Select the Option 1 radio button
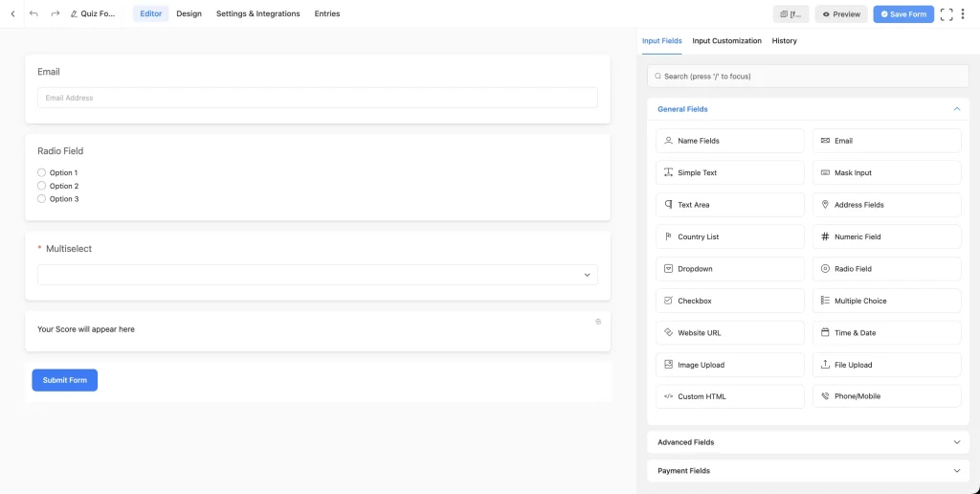 tap(42, 172)
